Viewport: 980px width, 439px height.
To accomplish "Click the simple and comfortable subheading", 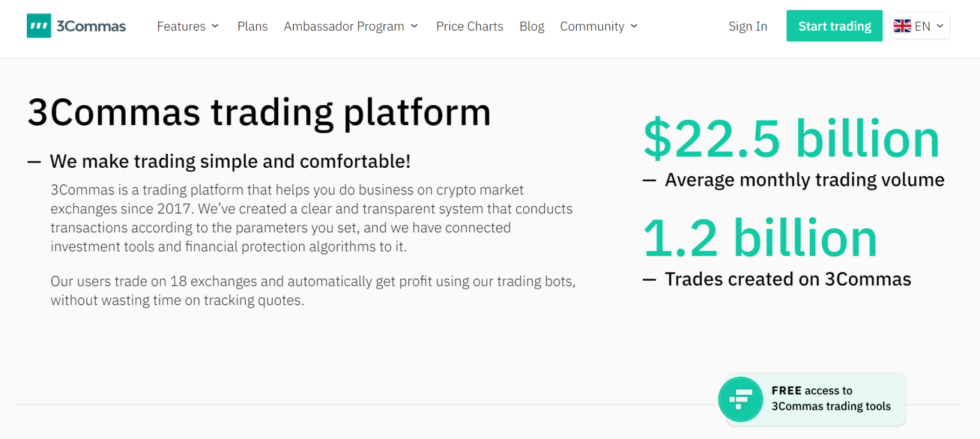I will coord(230,161).
